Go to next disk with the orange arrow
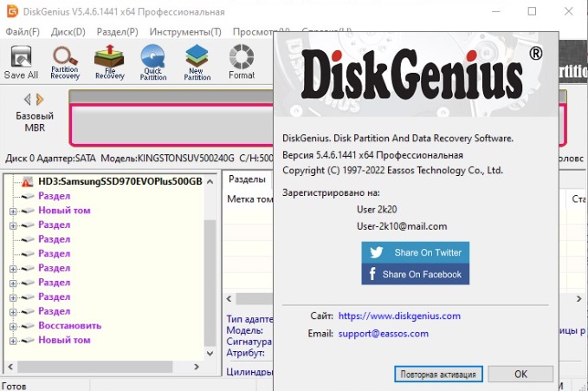The image size is (588, 391). (40, 100)
